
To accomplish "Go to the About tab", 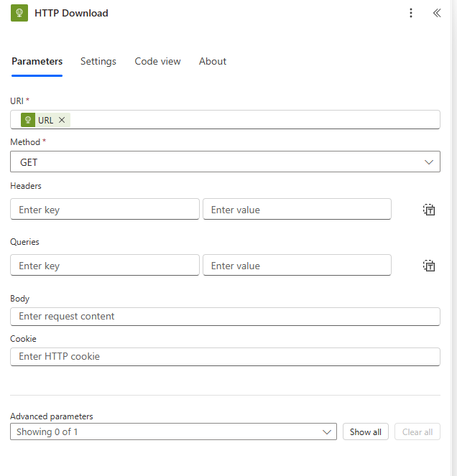I will (213, 61).
